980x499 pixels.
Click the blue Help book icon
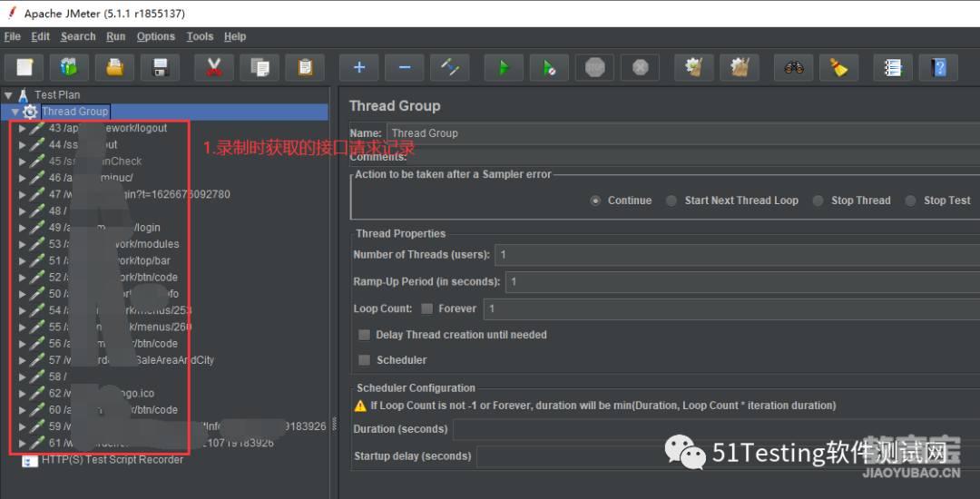click(939, 67)
